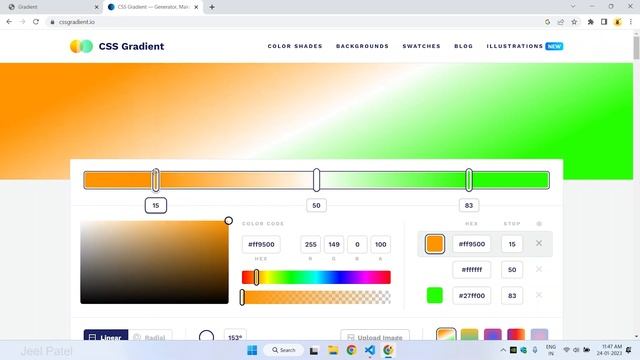
Task: Show hidden system tray icons
Action: click(503, 350)
